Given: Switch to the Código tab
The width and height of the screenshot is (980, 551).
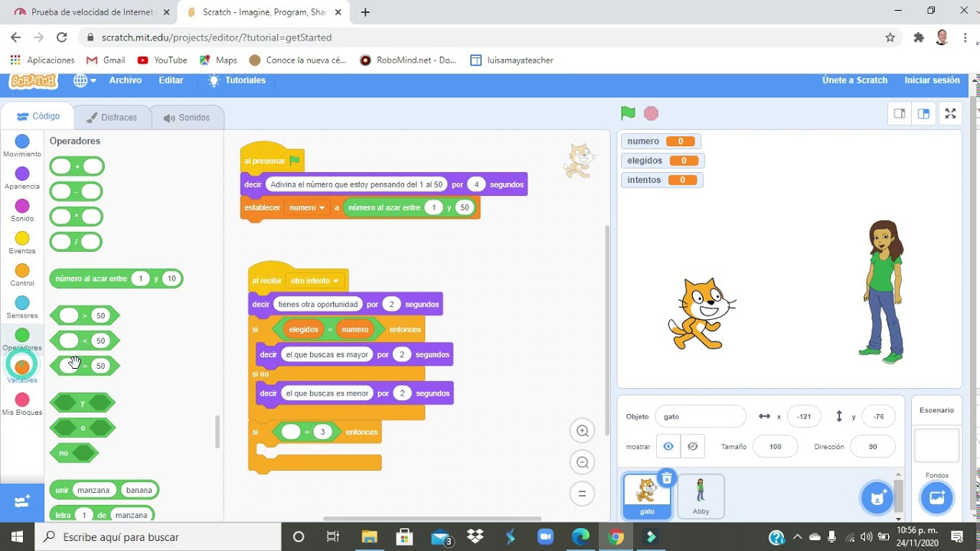Looking at the screenshot, I should tap(38, 116).
